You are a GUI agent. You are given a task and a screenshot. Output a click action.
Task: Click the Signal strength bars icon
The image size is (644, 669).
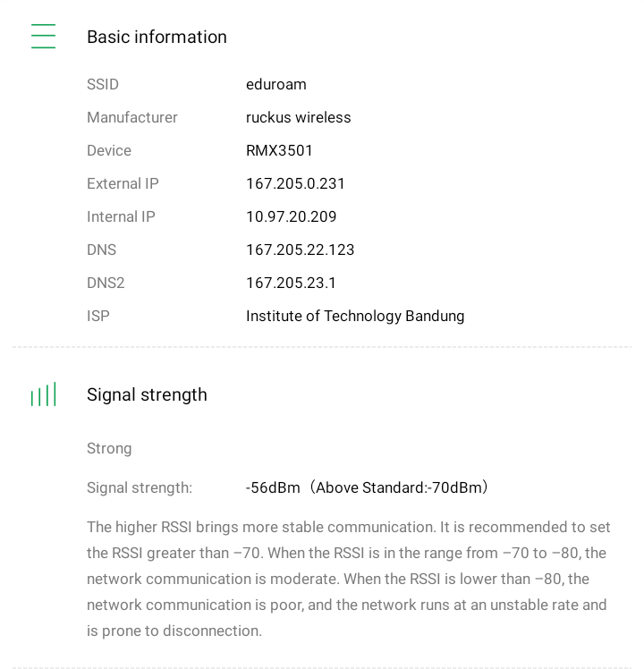pos(43,394)
